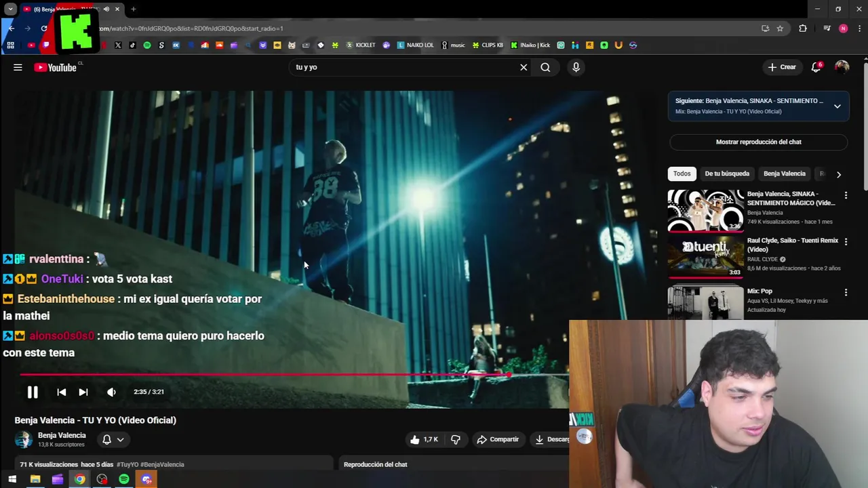
Task: Close the current browser tab
Action: [x=117, y=9]
